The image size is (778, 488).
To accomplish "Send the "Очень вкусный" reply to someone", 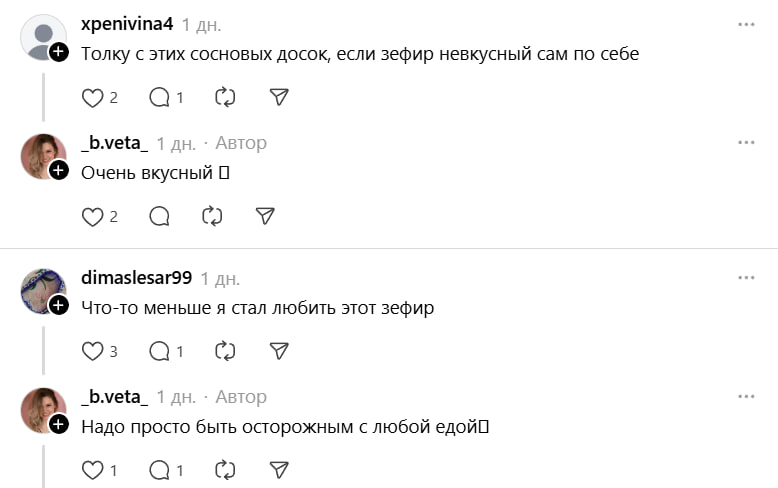I will click(x=265, y=216).
